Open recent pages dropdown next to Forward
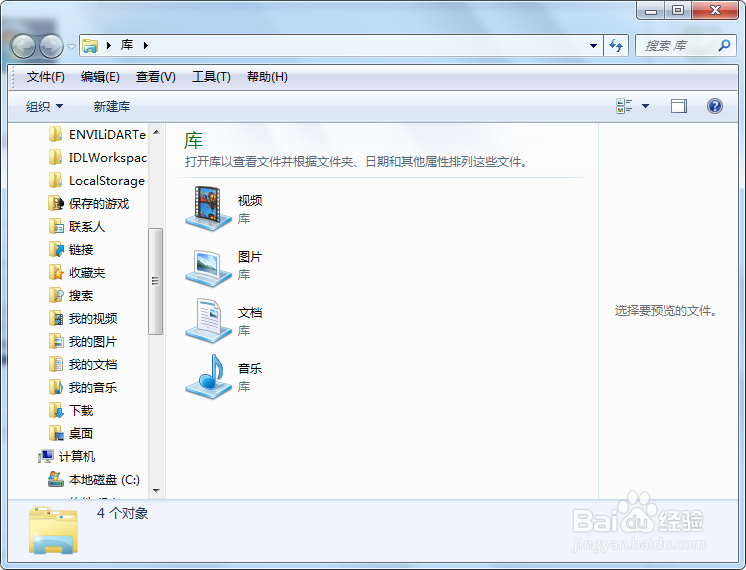 71,47
